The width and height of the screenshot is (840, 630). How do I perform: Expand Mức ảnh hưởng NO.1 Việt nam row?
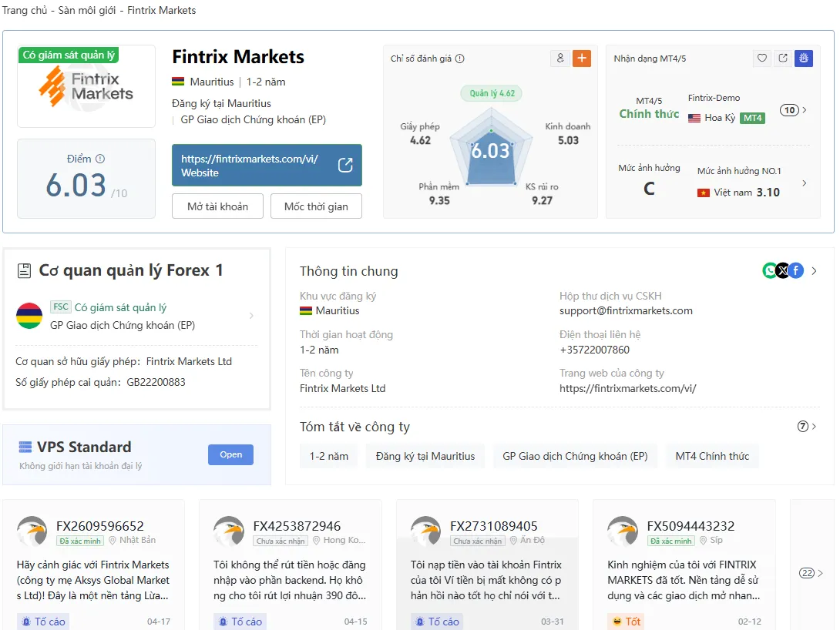(x=804, y=183)
